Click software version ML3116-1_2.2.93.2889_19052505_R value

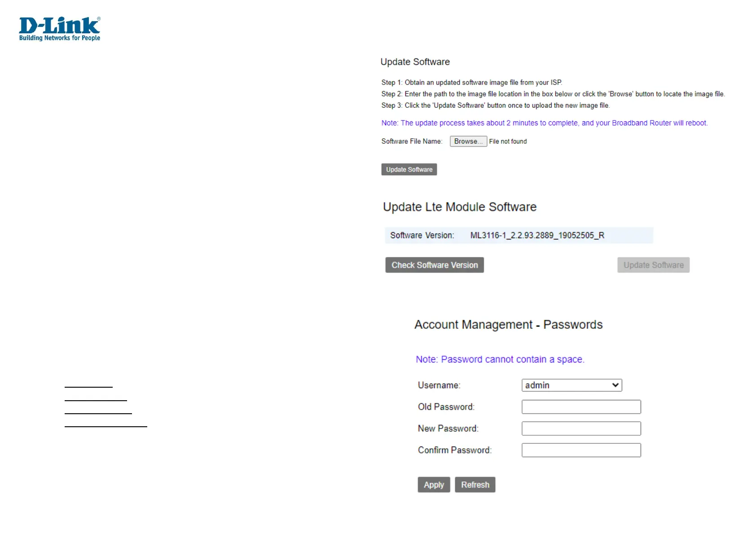537,235
